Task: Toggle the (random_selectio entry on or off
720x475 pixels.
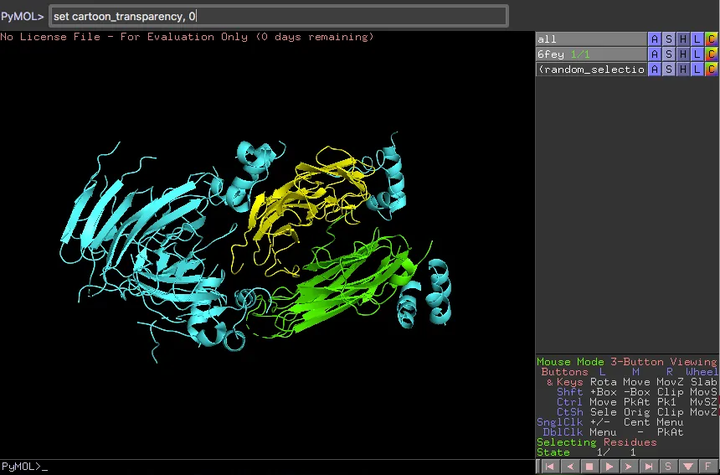Action: coord(591,69)
